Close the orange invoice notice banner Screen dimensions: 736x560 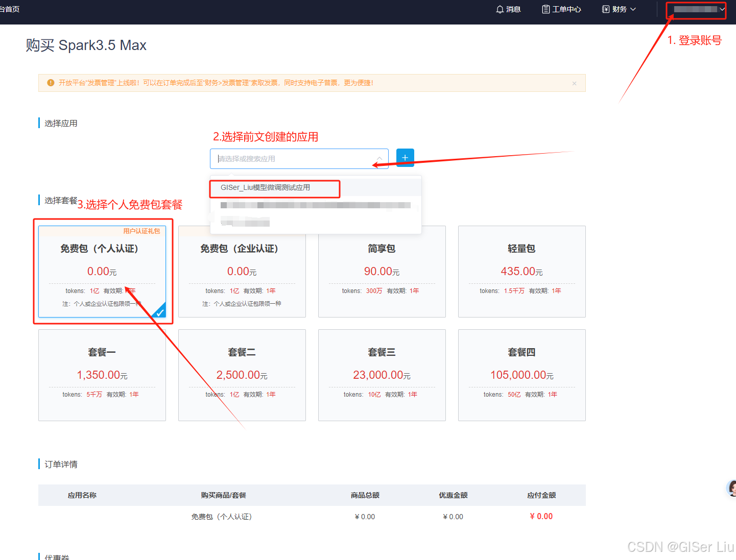coord(574,83)
